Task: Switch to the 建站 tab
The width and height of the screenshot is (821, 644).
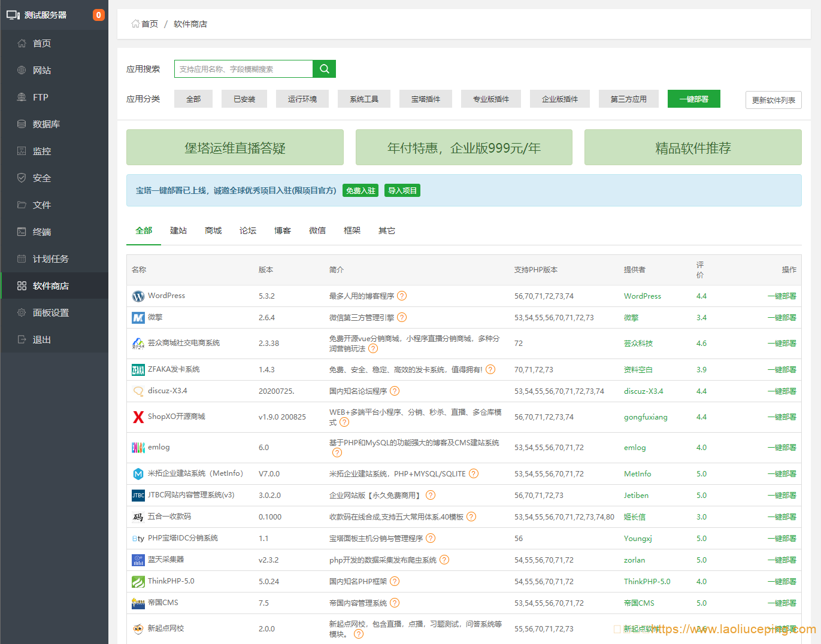Action: (x=178, y=230)
